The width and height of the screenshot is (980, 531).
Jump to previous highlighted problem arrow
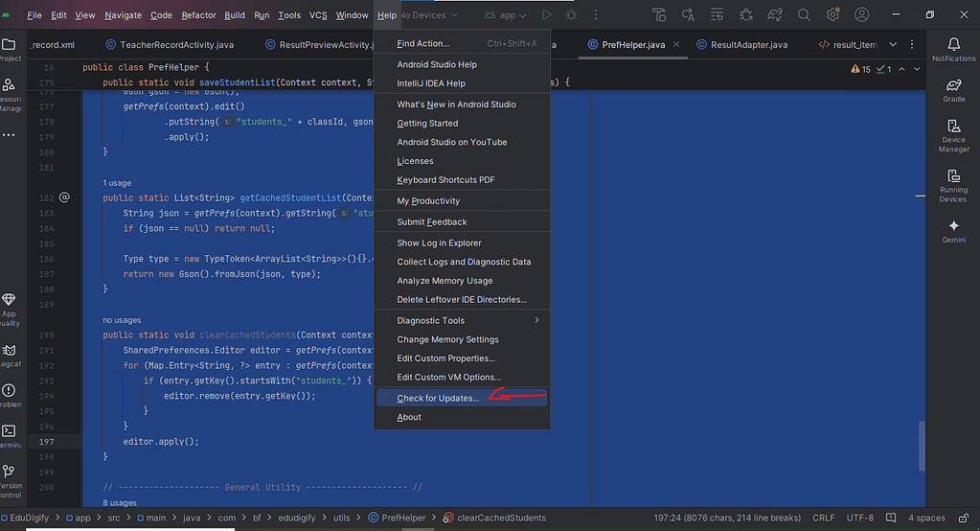coord(901,69)
